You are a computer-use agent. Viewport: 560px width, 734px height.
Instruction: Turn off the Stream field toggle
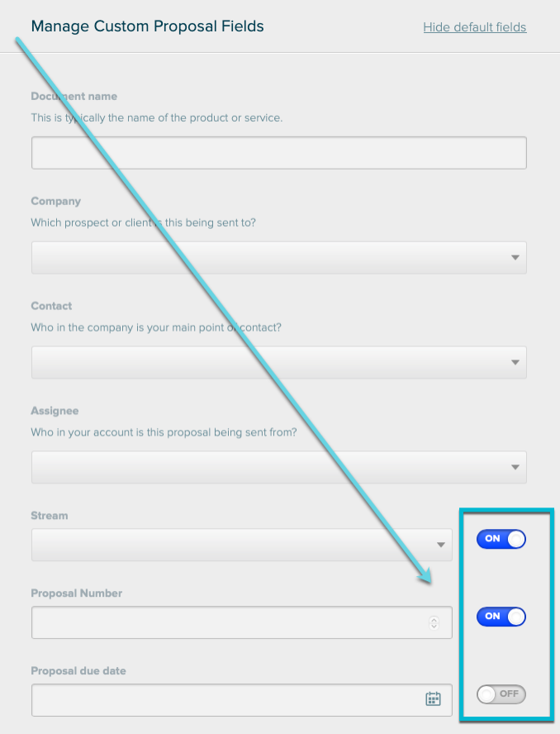tap(501, 539)
